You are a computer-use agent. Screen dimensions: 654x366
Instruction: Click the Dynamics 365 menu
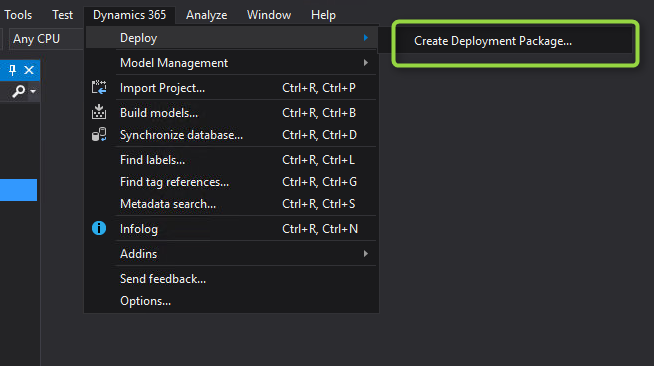[x=129, y=15]
